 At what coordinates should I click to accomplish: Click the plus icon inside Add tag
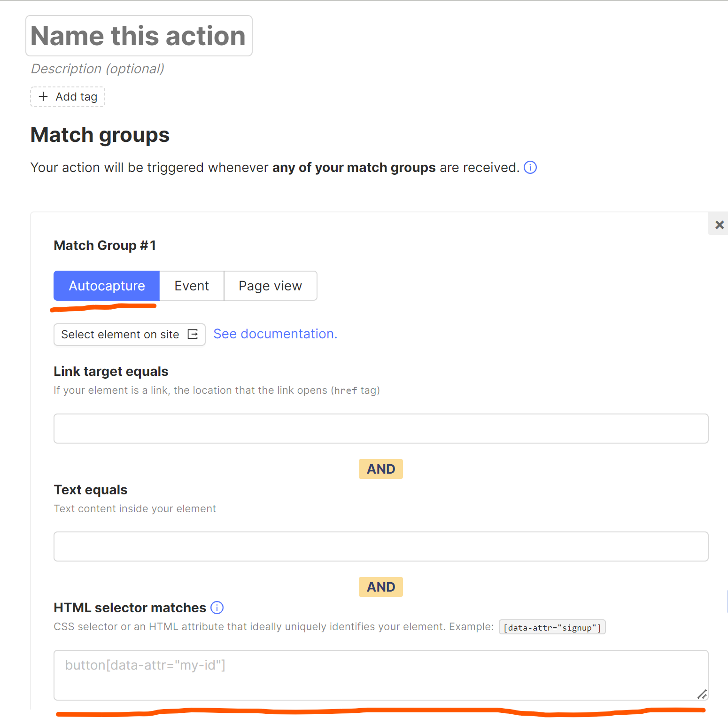[x=43, y=96]
